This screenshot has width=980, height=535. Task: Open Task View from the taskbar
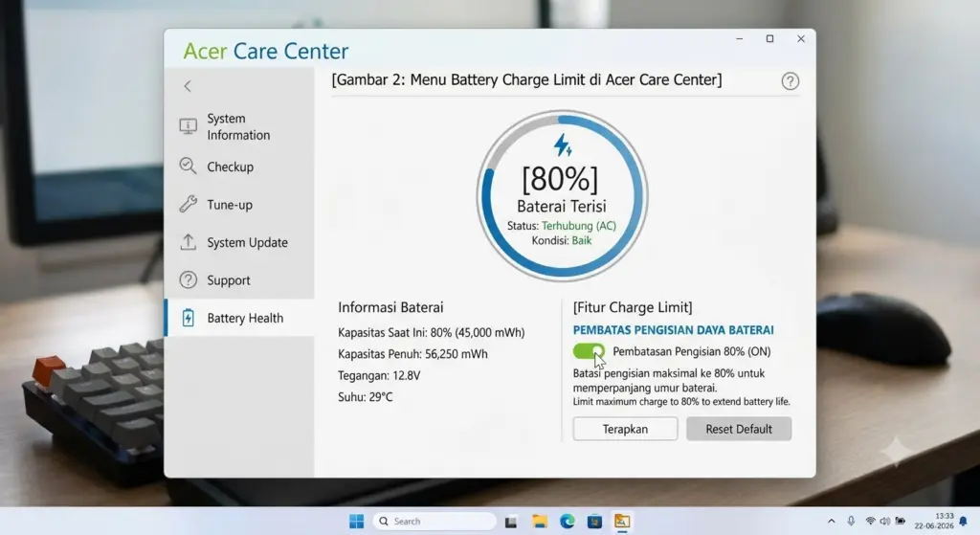pyautogui.click(x=511, y=522)
